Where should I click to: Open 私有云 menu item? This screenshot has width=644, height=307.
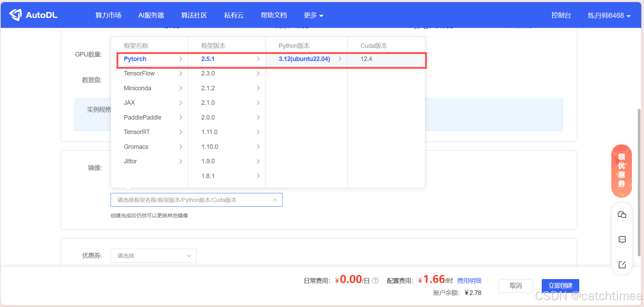click(x=234, y=15)
